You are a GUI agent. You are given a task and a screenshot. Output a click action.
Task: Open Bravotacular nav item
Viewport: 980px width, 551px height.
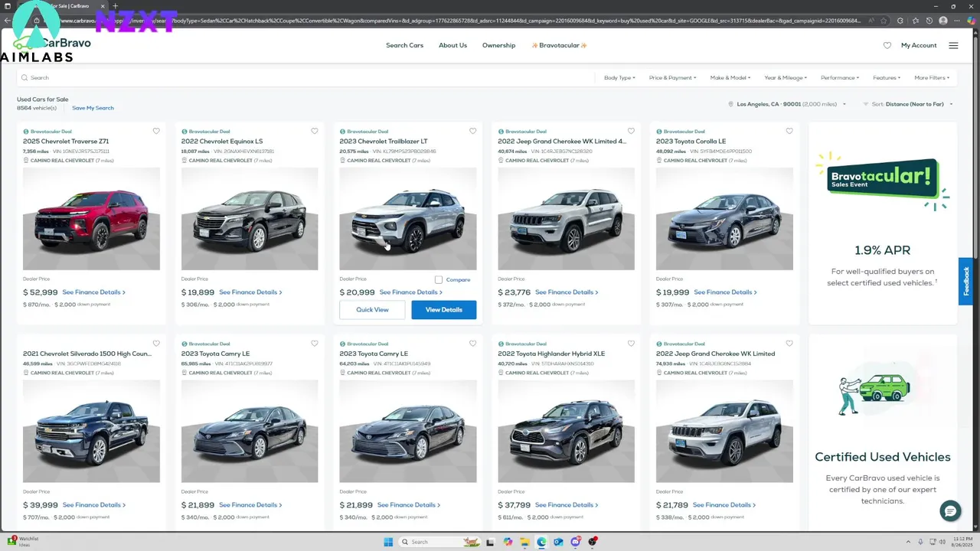click(x=559, y=45)
